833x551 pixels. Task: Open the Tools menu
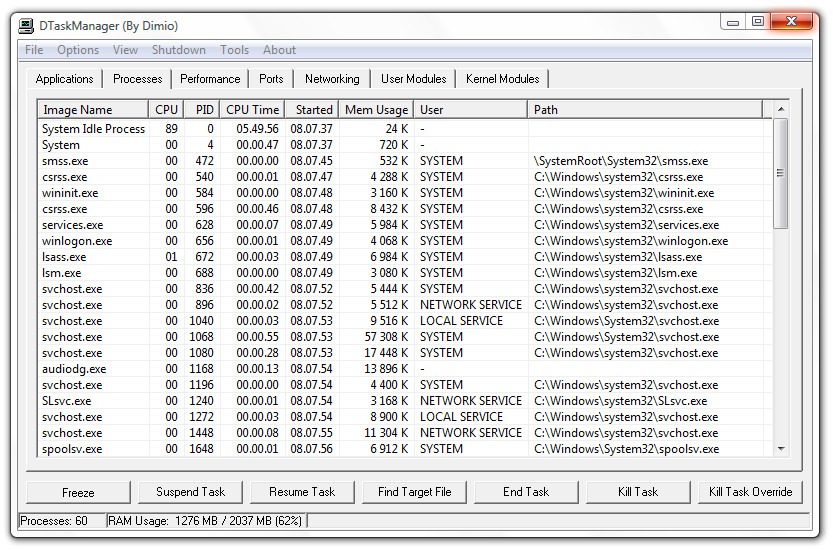pyautogui.click(x=234, y=50)
